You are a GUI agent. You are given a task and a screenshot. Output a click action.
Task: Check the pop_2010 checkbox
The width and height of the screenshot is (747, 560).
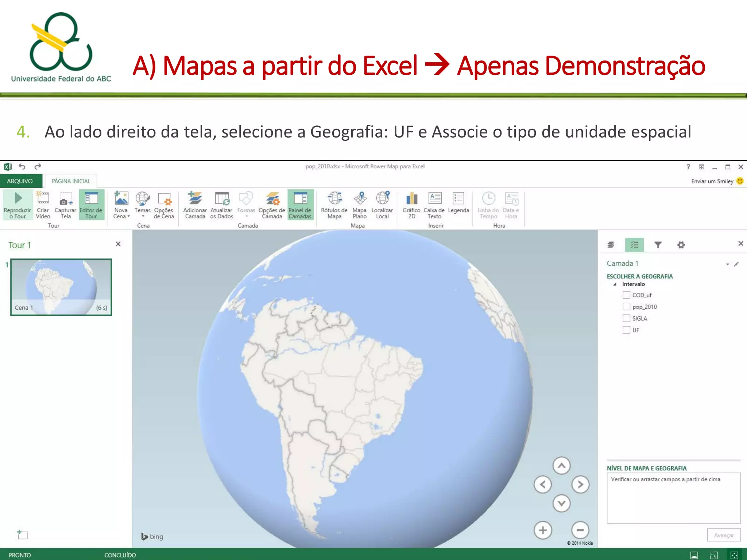[627, 307]
